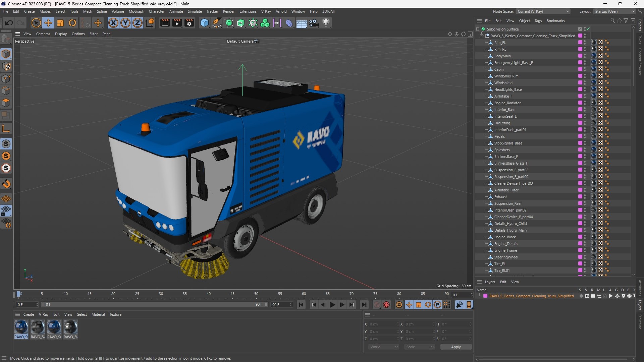Open the MoGraph menu
The height and width of the screenshot is (362, 644).
pos(136,11)
